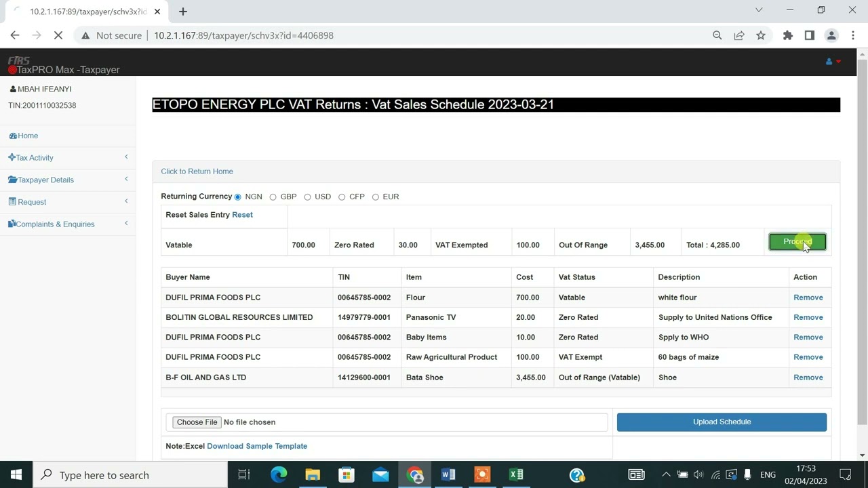Remove the Flour row
The width and height of the screenshot is (868, 488).
[x=808, y=298]
